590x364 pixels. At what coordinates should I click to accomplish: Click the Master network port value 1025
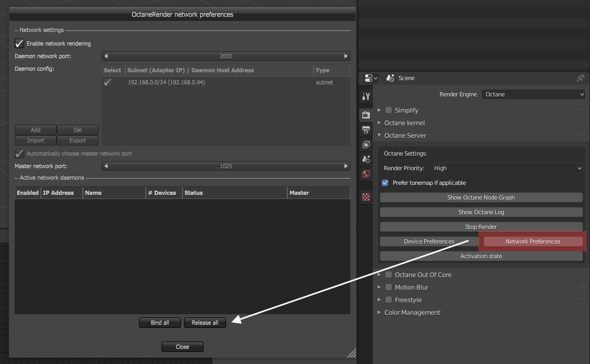point(226,166)
